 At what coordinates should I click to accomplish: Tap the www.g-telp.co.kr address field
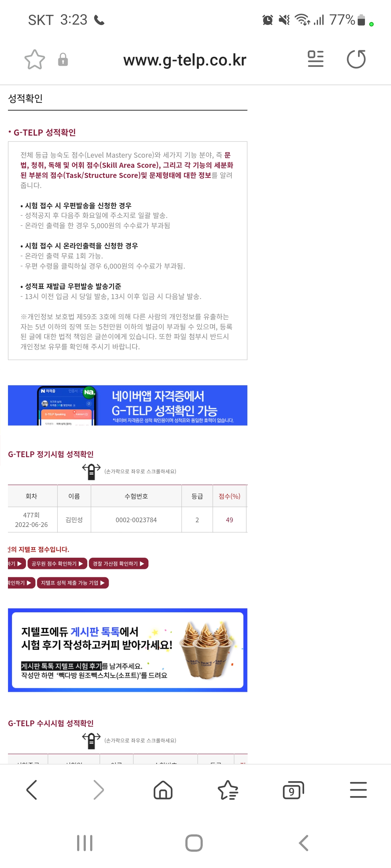click(185, 60)
